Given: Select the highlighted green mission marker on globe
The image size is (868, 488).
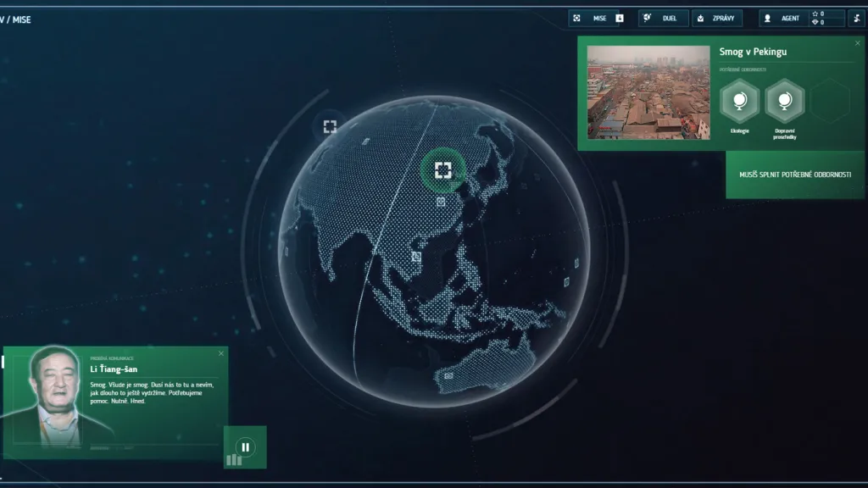Looking at the screenshot, I should pos(442,170).
